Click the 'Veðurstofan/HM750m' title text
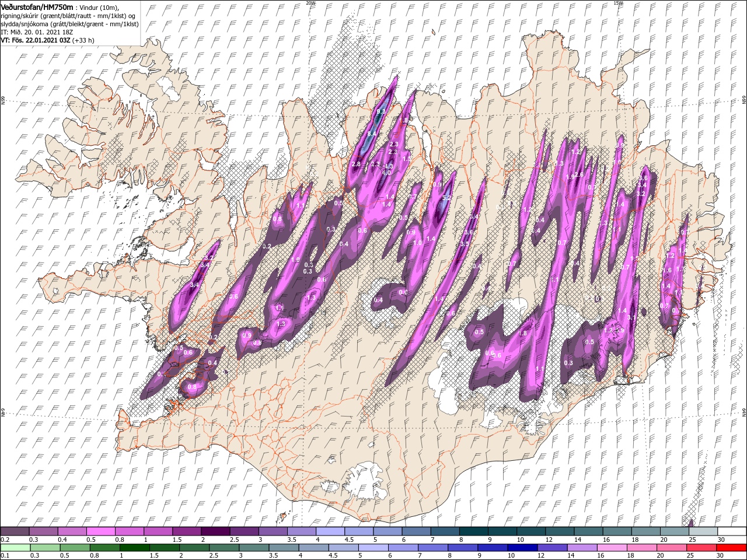 [37, 6]
